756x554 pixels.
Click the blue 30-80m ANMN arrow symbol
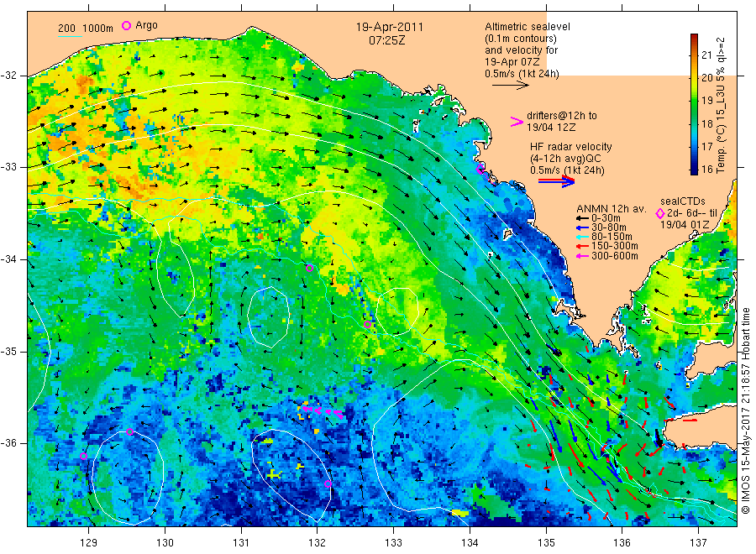tap(581, 227)
